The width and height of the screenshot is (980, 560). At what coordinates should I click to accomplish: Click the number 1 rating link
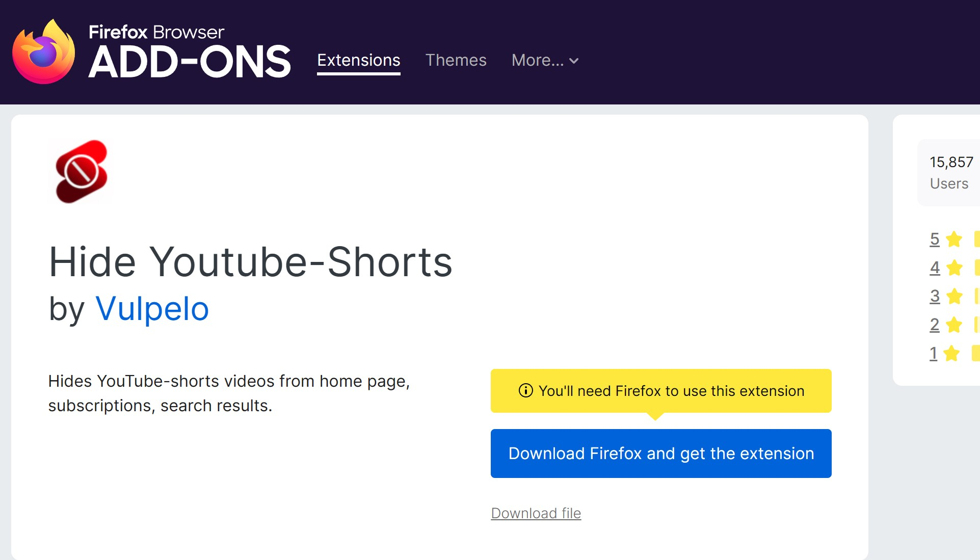(x=935, y=353)
